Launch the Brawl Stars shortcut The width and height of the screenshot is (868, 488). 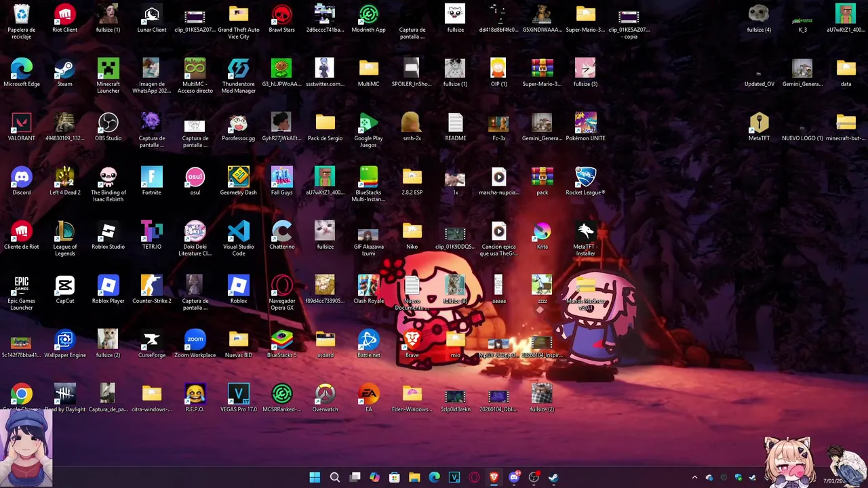click(x=282, y=15)
